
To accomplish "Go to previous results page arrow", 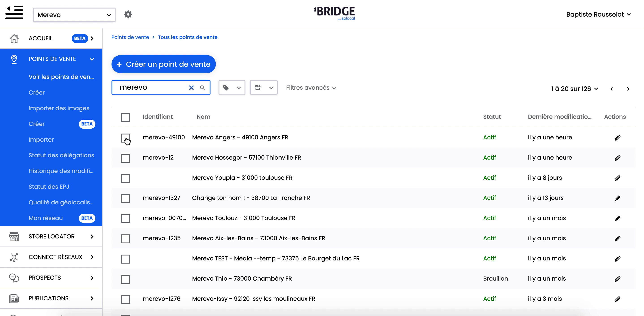I will [612, 89].
